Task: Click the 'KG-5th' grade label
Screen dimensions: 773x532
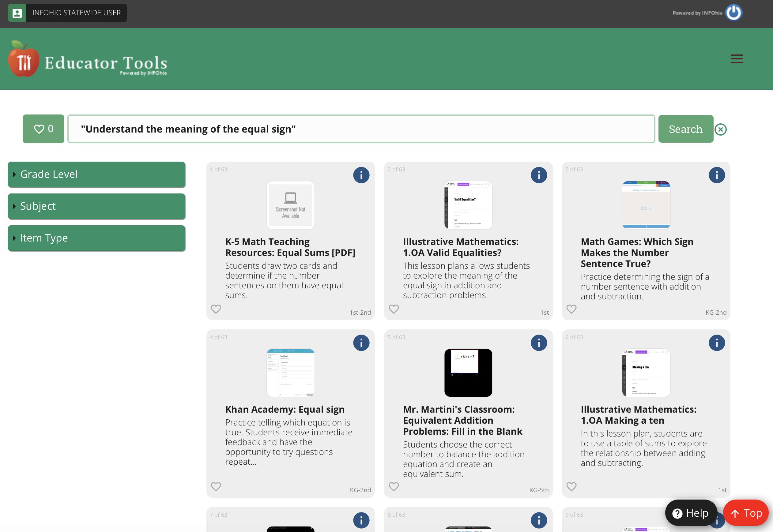Action: click(x=539, y=490)
